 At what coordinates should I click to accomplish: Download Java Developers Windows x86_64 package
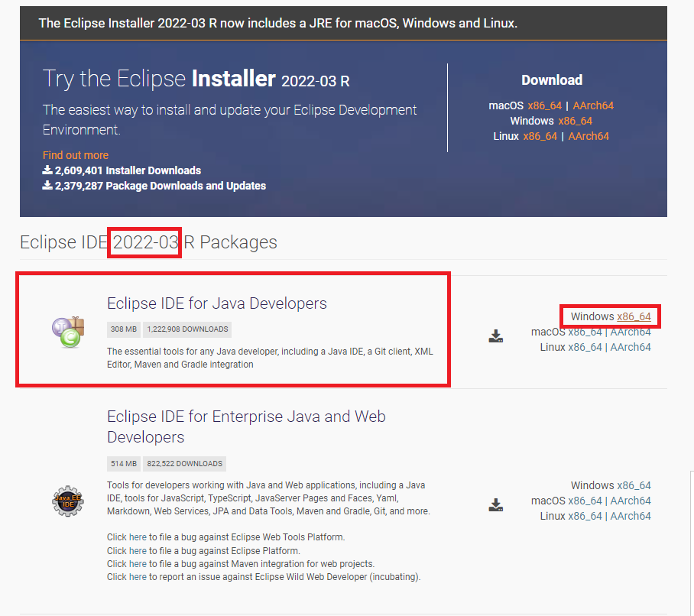[x=634, y=316]
